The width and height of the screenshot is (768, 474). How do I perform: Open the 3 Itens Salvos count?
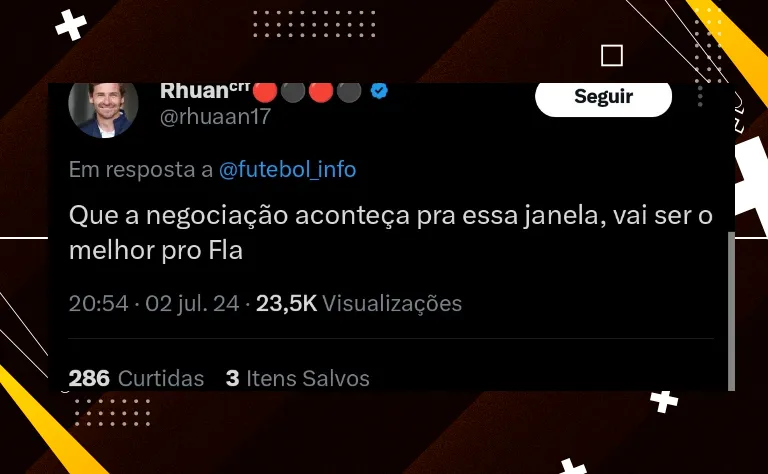click(x=298, y=379)
